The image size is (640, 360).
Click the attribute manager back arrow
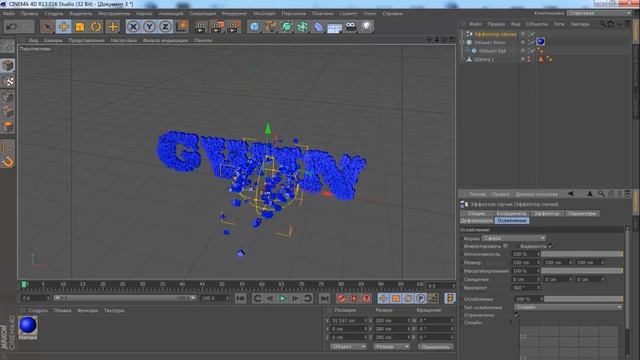[571, 194]
